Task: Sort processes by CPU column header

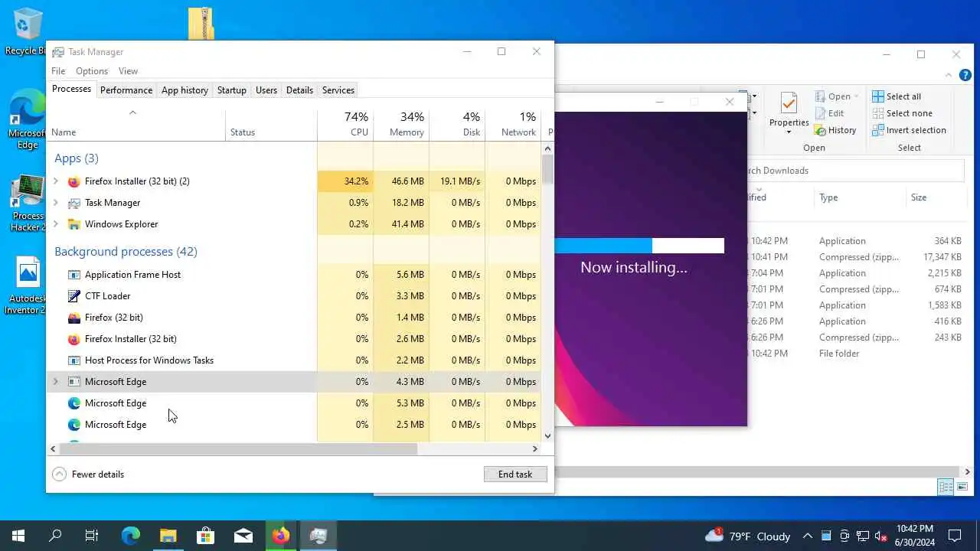Action: click(x=345, y=124)
